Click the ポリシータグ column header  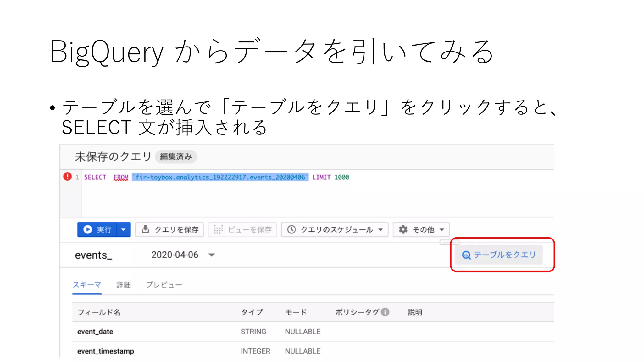click(358, 312)
